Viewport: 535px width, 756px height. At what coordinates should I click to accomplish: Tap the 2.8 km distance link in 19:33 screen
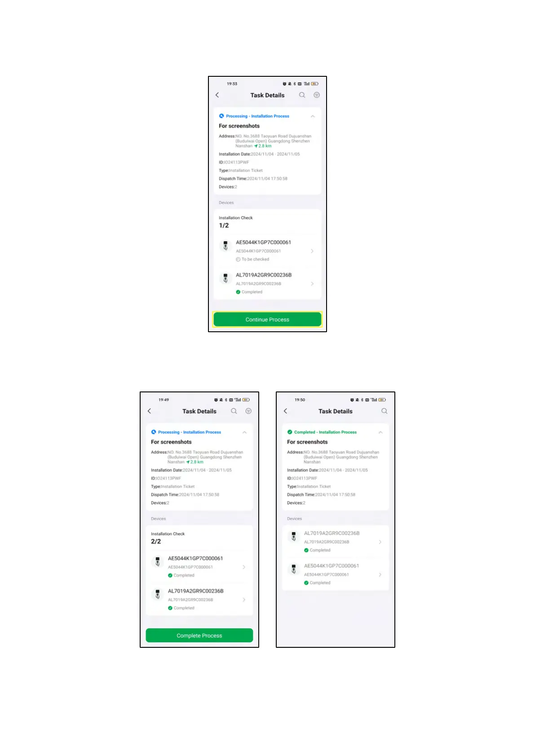(263, 146)
